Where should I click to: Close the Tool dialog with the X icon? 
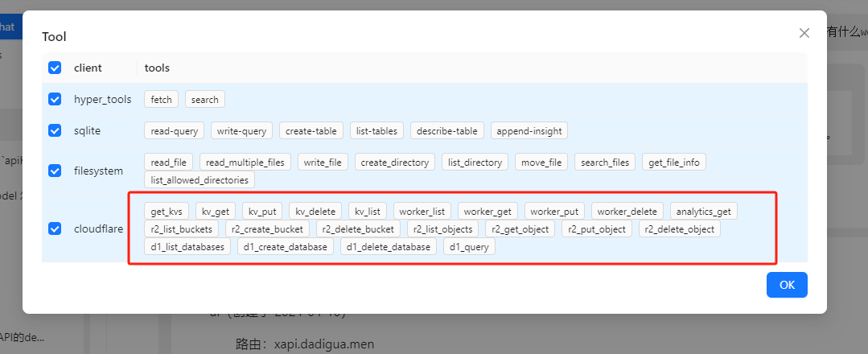[x=804, y=33]
